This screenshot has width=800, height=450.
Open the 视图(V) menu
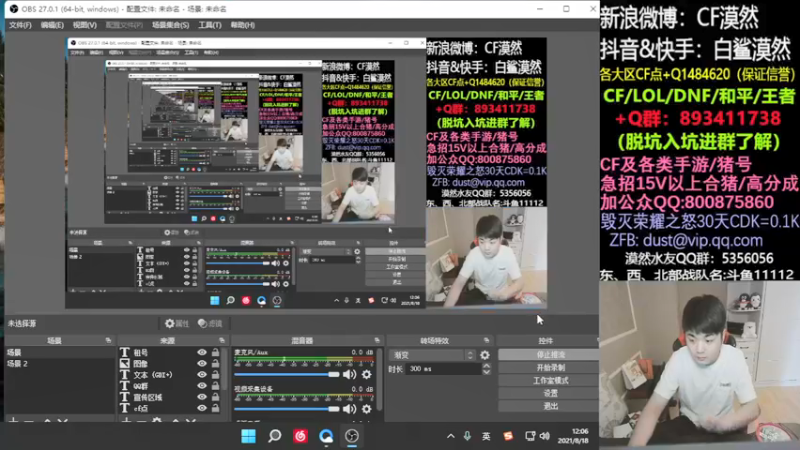click(84, 25)
